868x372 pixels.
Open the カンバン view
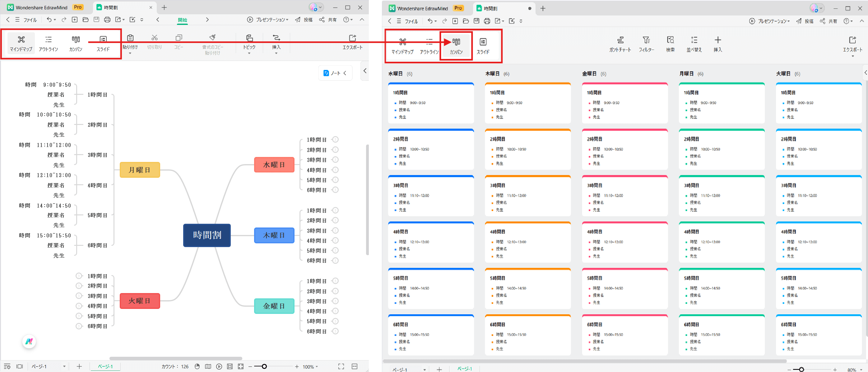75,42
